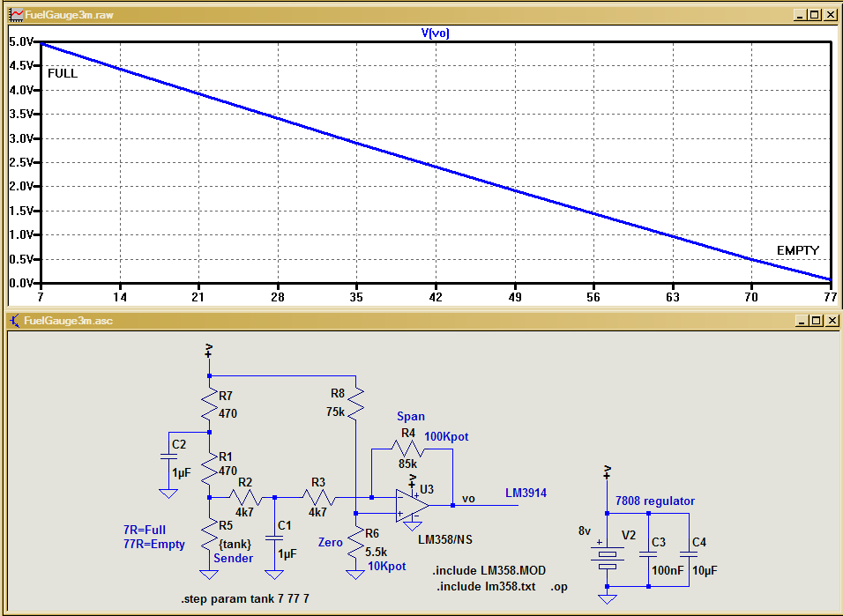Select the .include LM358.MOD directive
Viewport: 843px width, 616px height.
[x=489, y=570]
